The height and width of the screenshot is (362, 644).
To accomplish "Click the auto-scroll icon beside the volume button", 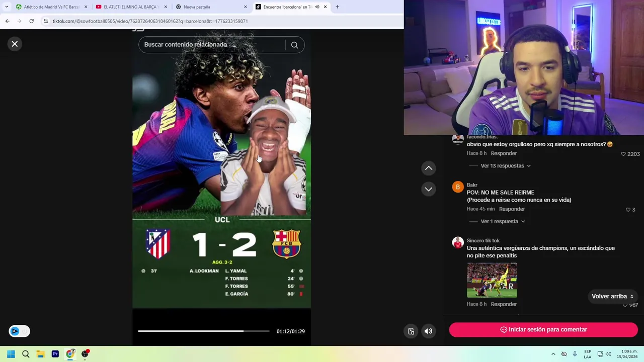I will pyautogui.click(x=411, y=331).
